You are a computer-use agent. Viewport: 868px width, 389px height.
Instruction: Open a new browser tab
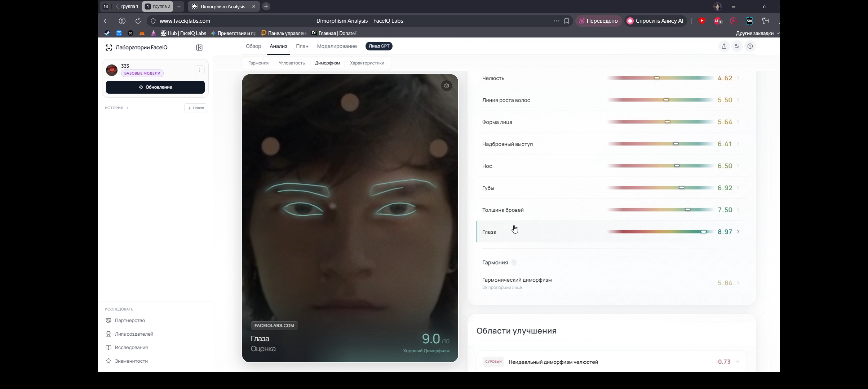tap(266, 6)
